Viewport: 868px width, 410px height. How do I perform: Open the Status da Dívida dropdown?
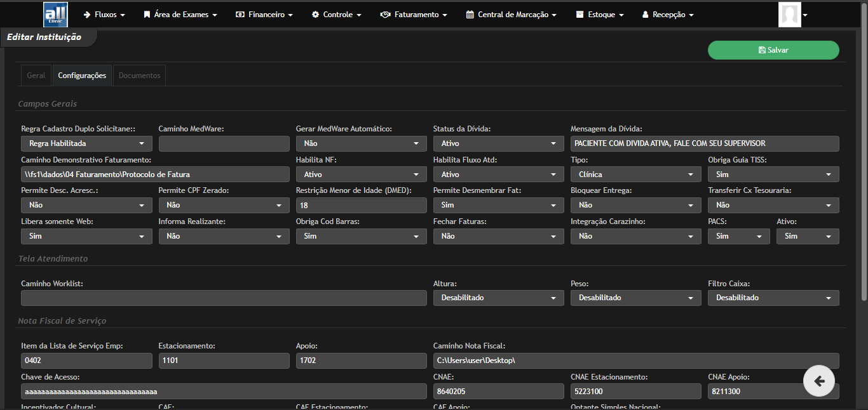coord(498,143)
